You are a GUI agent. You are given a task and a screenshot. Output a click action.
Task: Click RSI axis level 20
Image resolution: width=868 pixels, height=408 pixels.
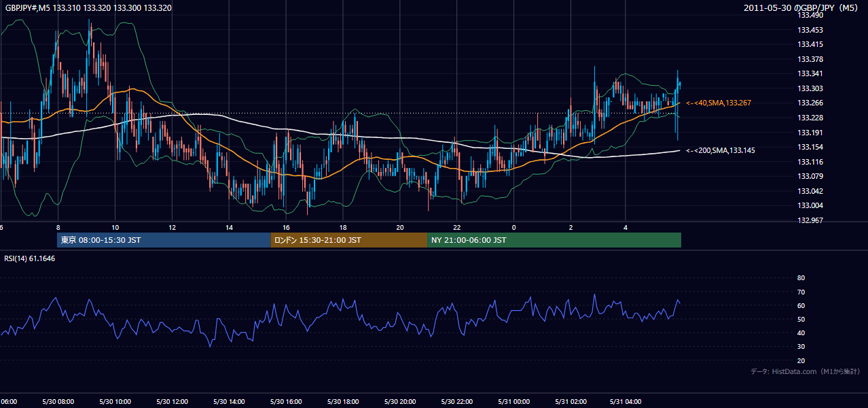pyautogui.click(x=801, y=360)
